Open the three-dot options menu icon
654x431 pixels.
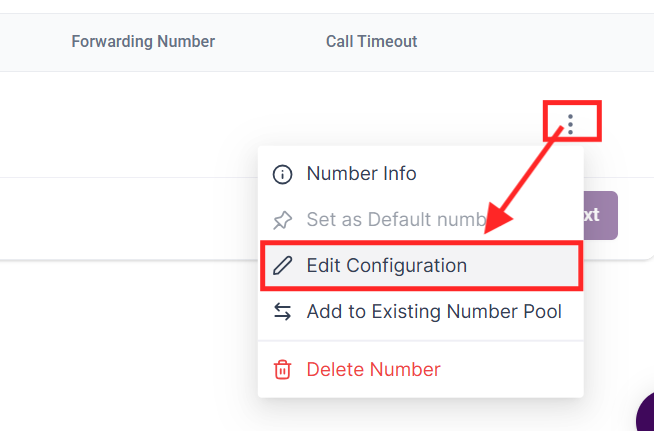pyautogui.click(x=570, y=124)
